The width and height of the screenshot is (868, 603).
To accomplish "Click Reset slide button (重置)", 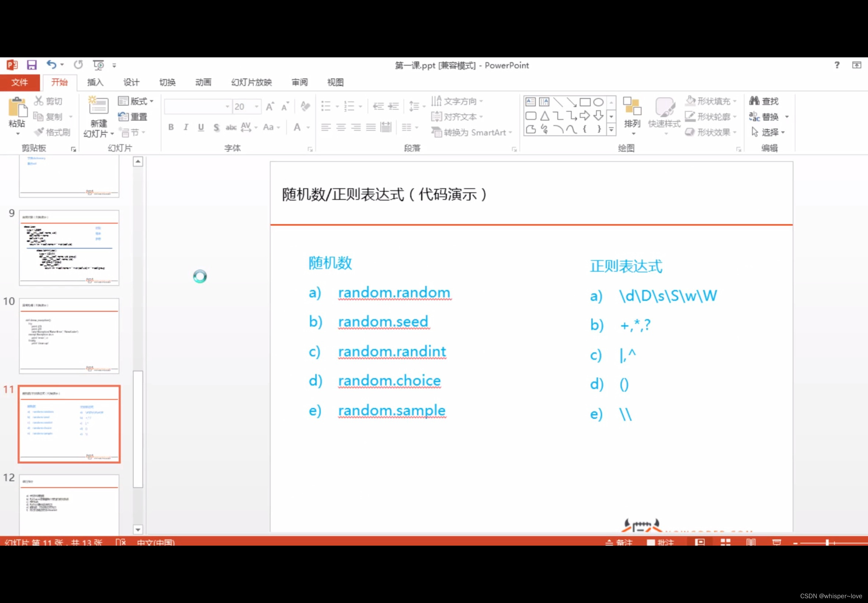I will click(x=133, y=116).
